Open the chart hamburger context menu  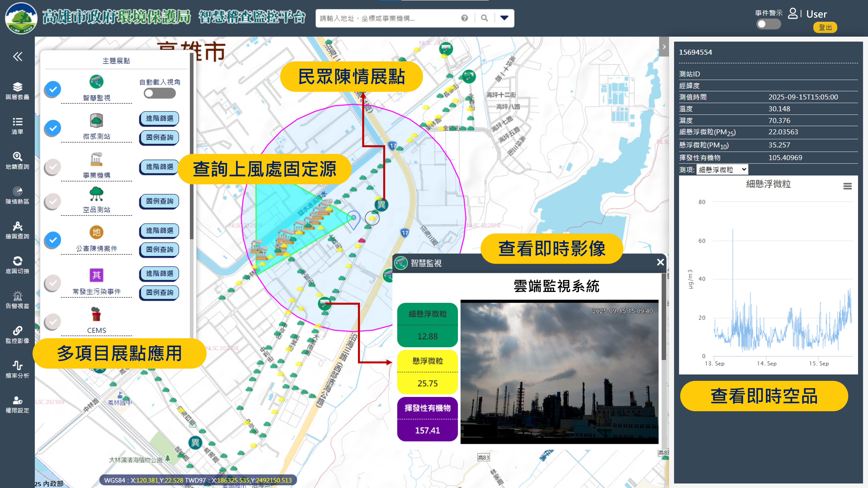[x=847, y=186]
